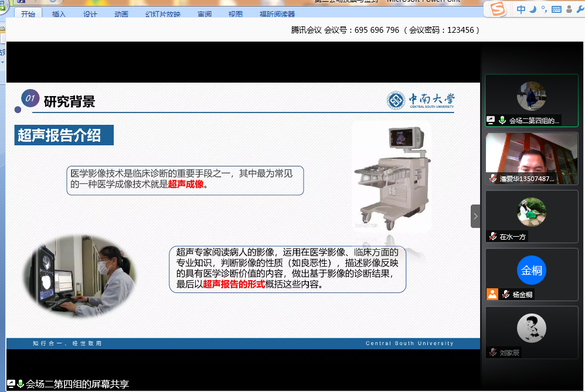585x392 pixels.
Task: Click the Sogou input method S logo
Action: point(497,9)
